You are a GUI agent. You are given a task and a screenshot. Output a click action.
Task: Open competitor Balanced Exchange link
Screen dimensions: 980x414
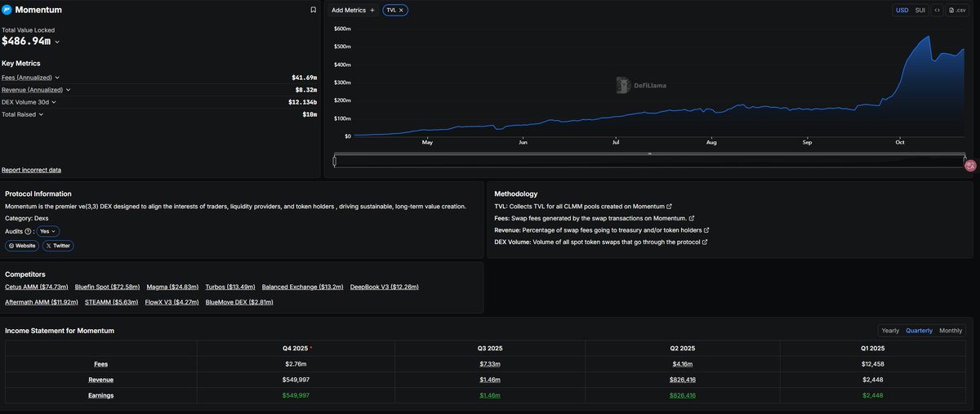click(303, 287)
